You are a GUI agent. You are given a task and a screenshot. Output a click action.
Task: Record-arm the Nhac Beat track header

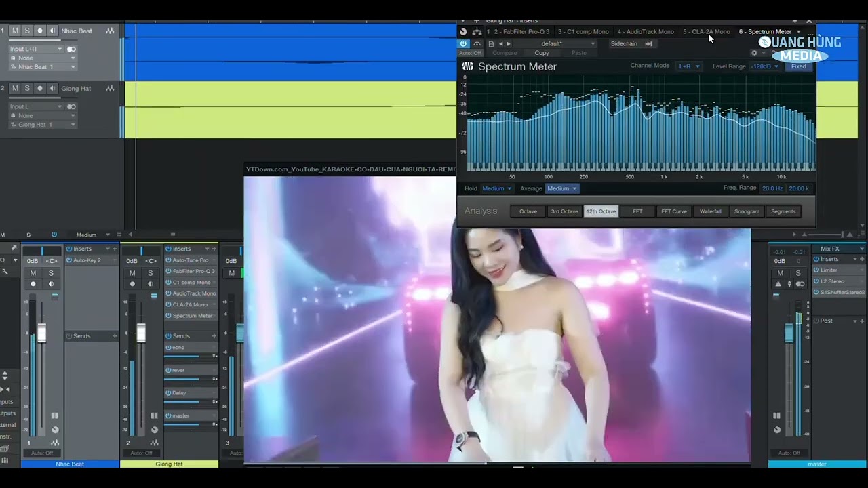40,31
